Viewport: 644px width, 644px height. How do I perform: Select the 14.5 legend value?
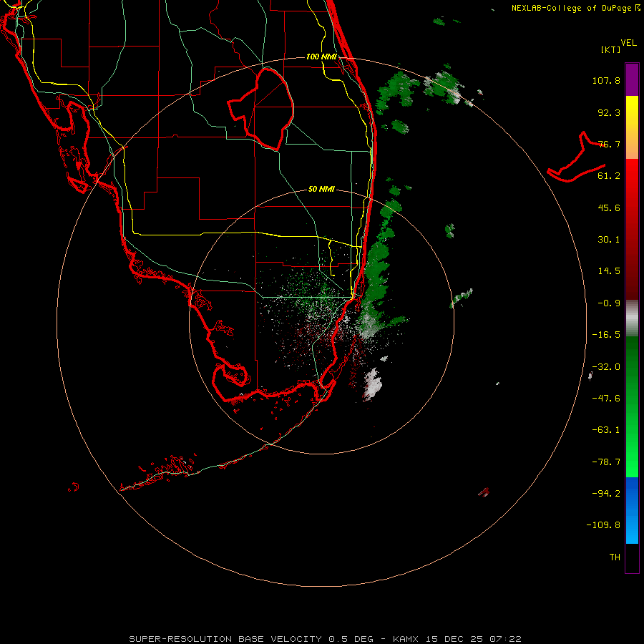pyautogui.click(x=609, y=271)
